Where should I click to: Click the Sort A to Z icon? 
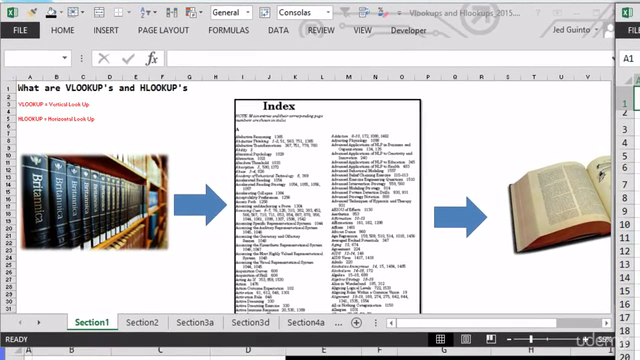(x=144, y=12)
